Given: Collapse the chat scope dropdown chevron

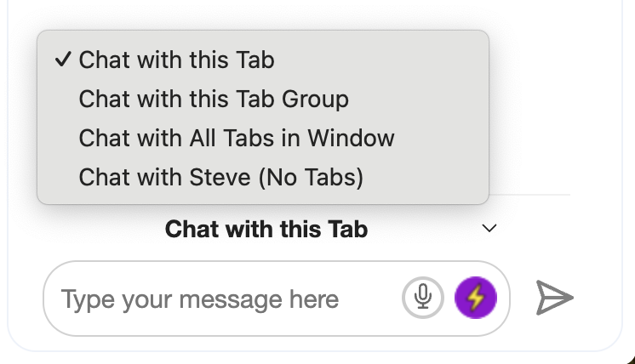Looking at the screenshot, I should (x=489, y=228).
